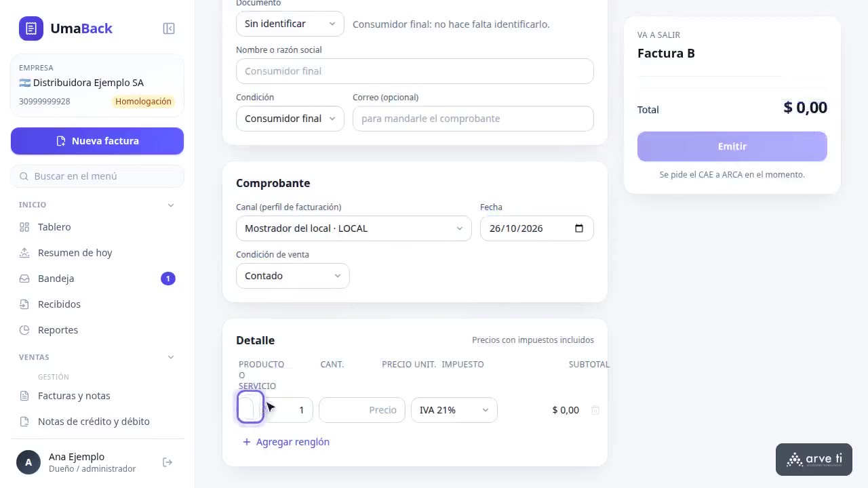
Task: Open the Condición dropdown
Action: [x=290, y=119]
